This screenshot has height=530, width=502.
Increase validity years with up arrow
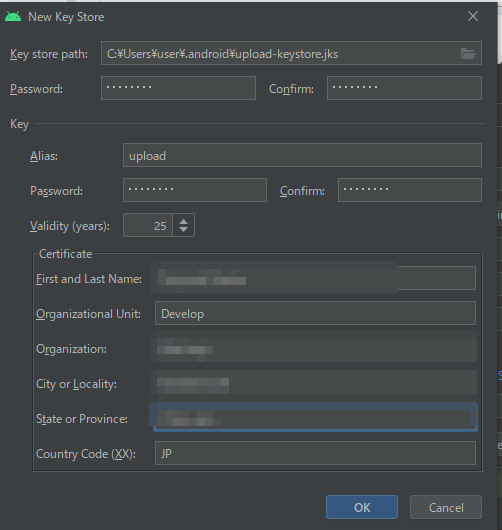tap(184, 221)
